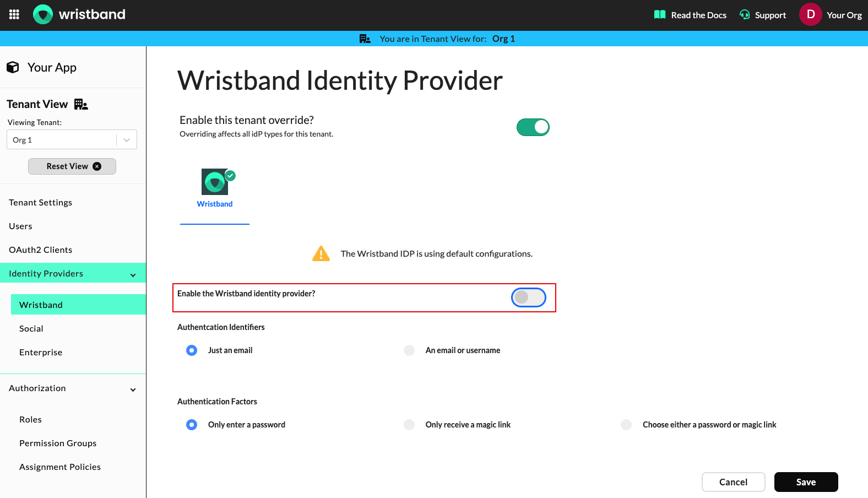Click the green checkmark badge on Wristband
Image resolution: width=868 pixels, height=498 pixels.
[x=230, y=176]
